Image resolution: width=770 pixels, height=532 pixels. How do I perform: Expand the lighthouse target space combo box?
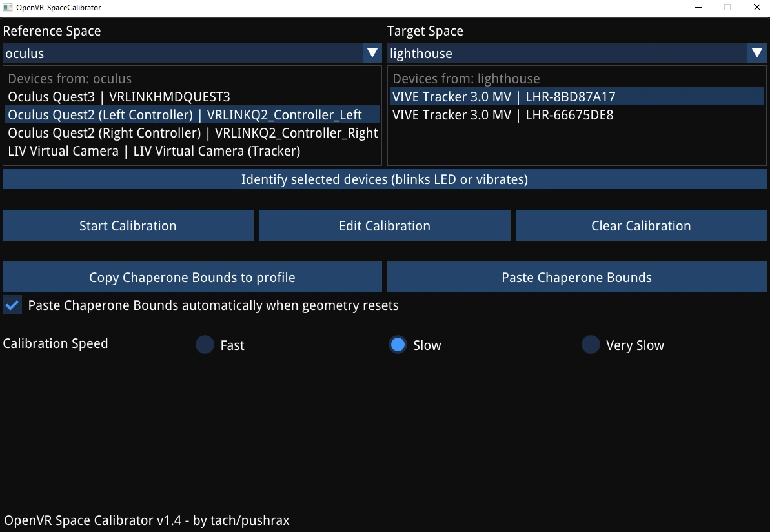(576, 53)
